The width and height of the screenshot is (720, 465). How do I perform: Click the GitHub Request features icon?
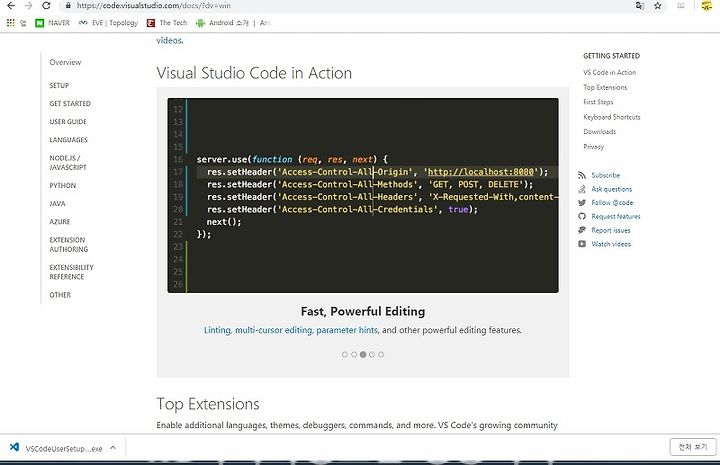click(582, 216)
